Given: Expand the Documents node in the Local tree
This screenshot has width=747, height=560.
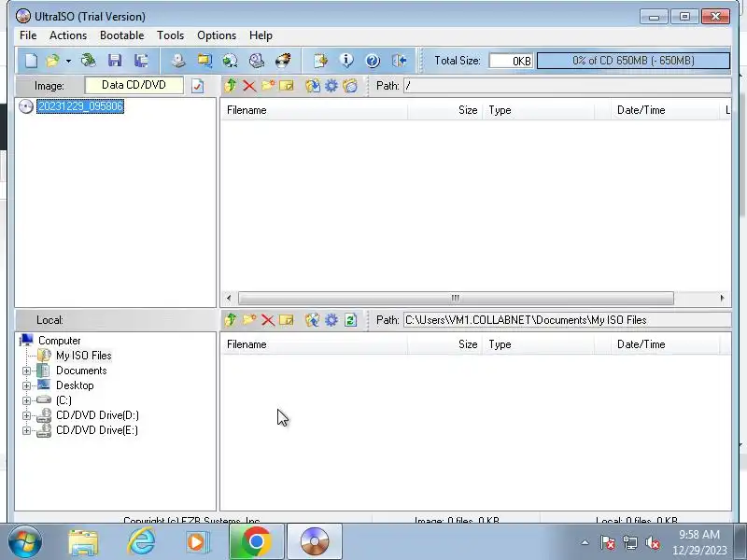Looking at the screenshot, I should [x=27, y=371].
